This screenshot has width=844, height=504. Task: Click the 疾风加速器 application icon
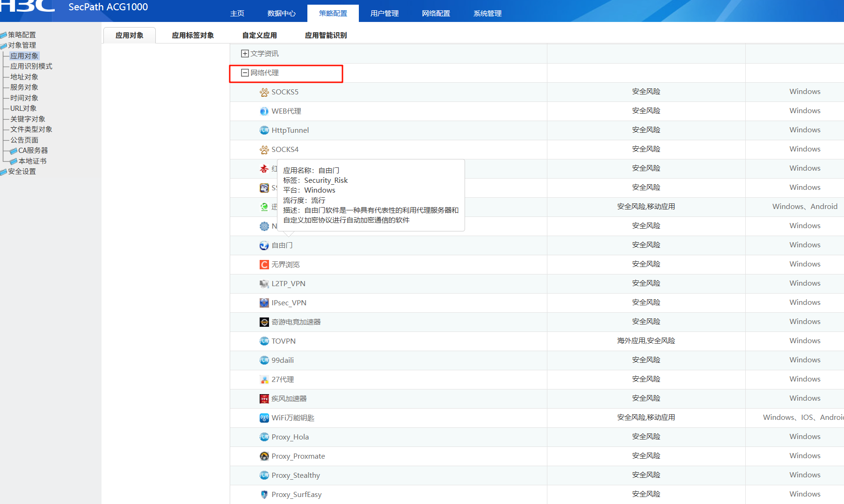point(264,399)
